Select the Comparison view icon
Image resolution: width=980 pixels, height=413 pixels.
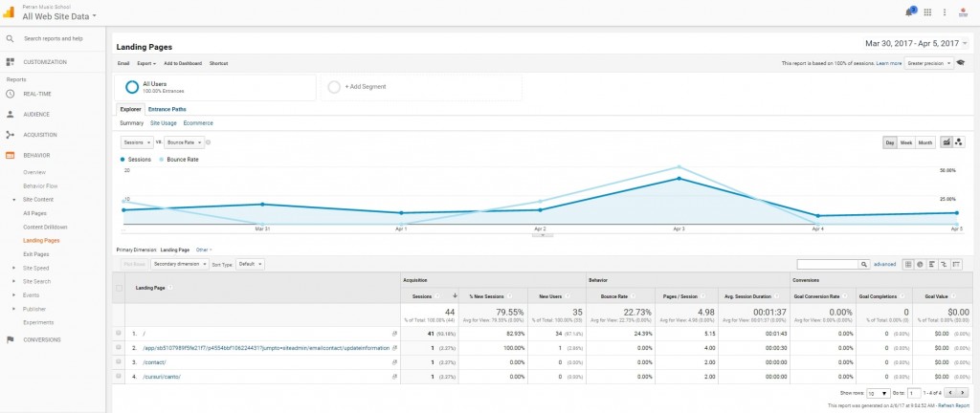tap(944, 265)
